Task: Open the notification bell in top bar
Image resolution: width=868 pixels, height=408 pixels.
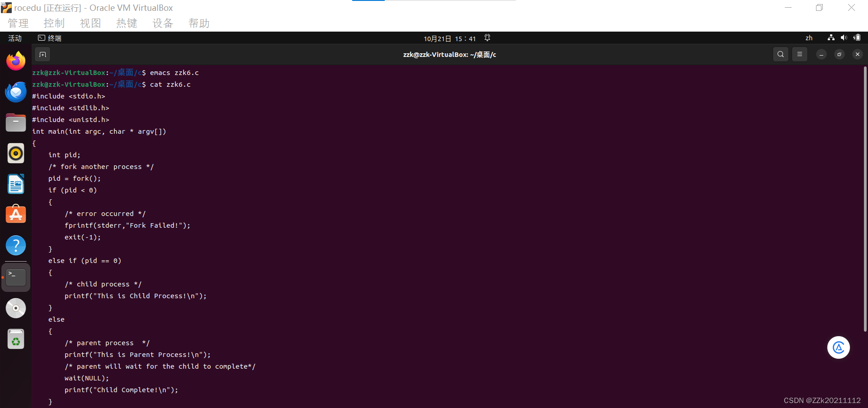Action: pyautogui.click(x=487, y=38)
